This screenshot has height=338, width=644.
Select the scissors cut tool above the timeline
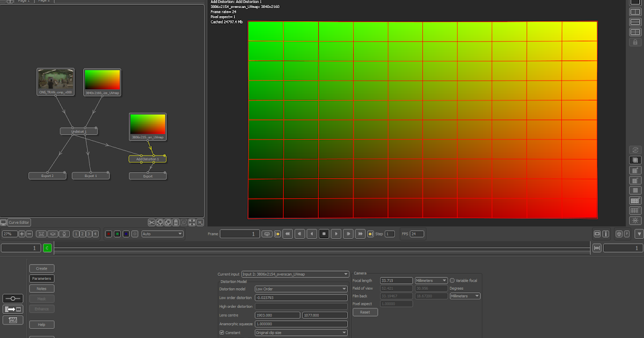point(151,222)
